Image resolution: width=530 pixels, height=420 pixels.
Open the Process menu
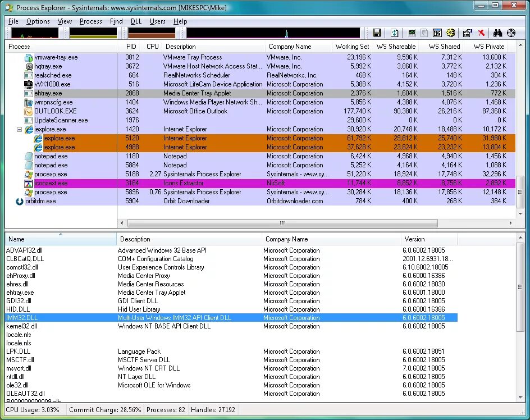tap(90, 21)
